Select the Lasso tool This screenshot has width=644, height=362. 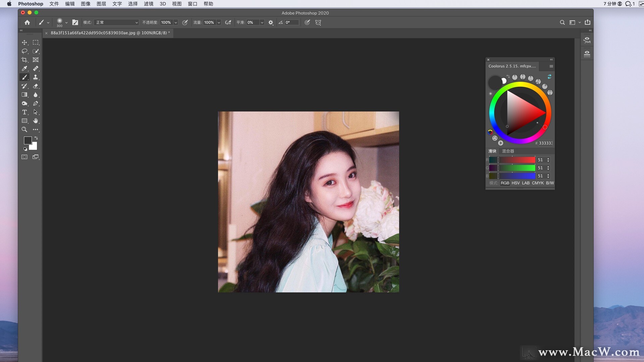coord(24,51)
